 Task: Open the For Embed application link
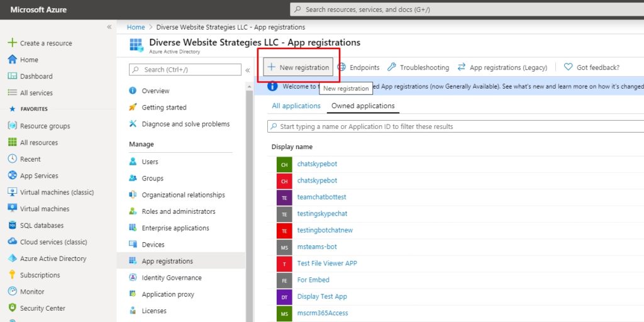click(313, 280)
